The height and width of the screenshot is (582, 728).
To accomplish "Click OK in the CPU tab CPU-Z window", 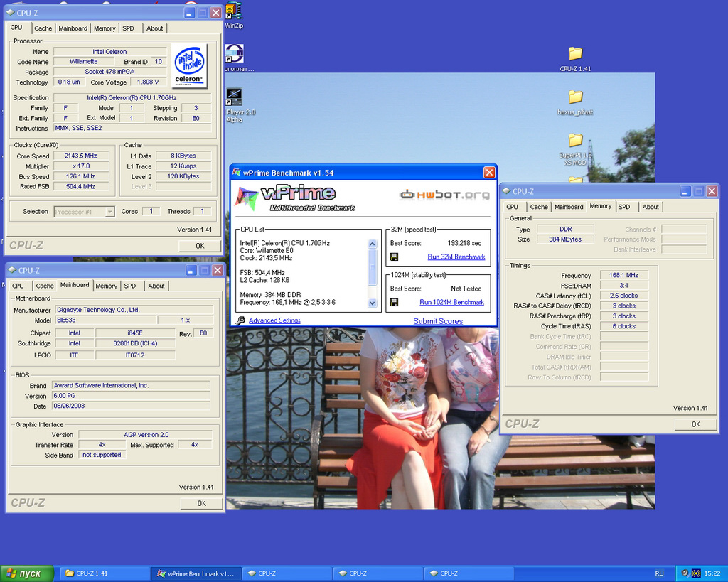I will point(200,246).
